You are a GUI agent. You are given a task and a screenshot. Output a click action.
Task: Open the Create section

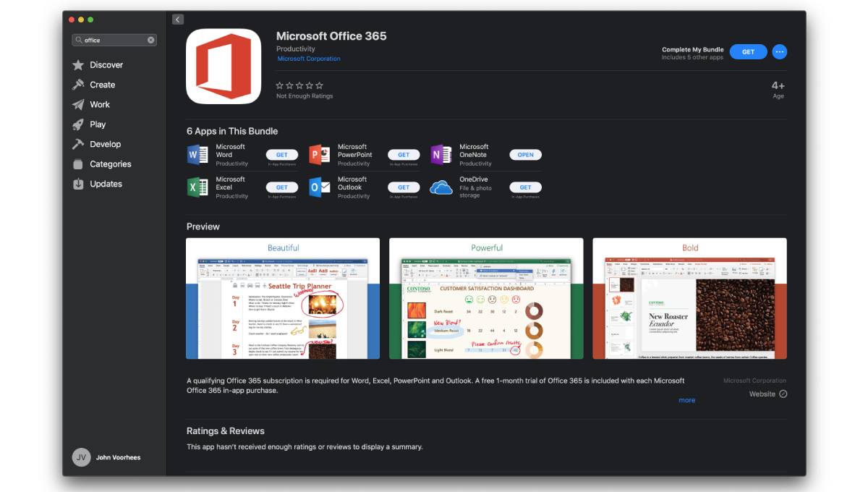click(x=101, y=84)
